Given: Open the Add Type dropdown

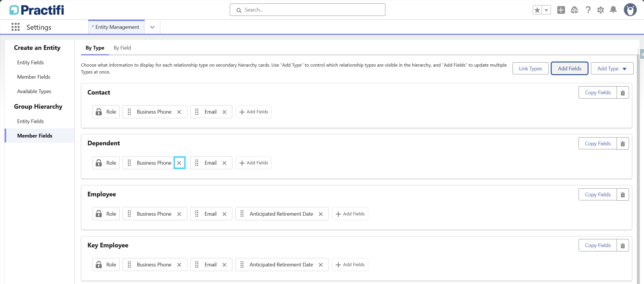Looking at the screenshot, I should 612,69.
